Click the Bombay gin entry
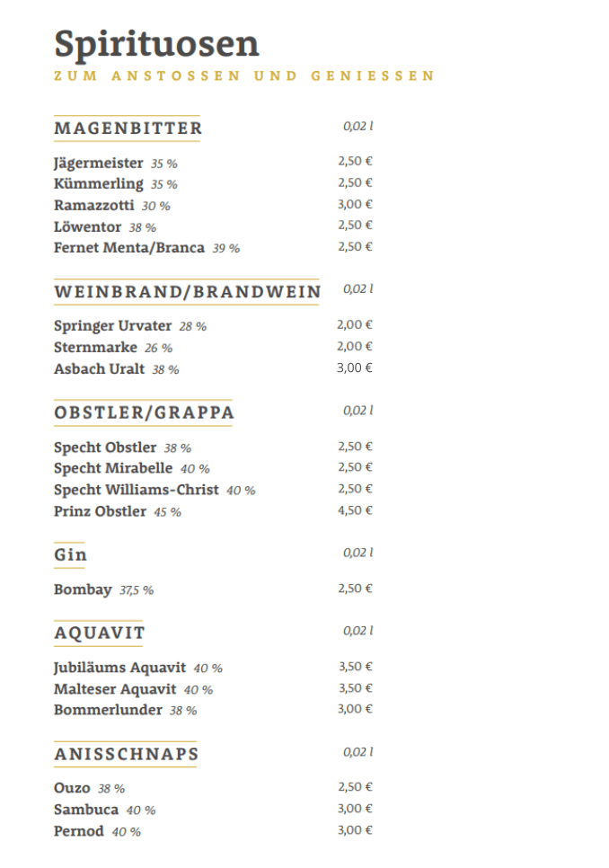 83,589
